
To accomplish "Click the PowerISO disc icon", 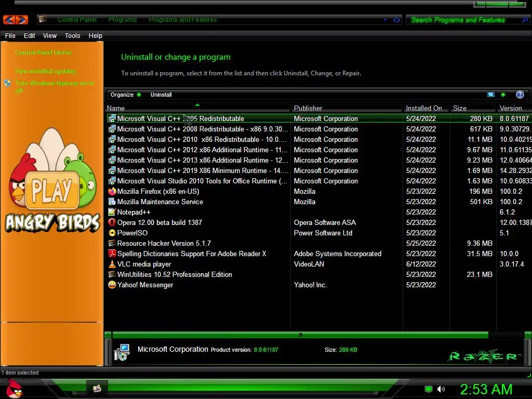I will click(112, 233).
